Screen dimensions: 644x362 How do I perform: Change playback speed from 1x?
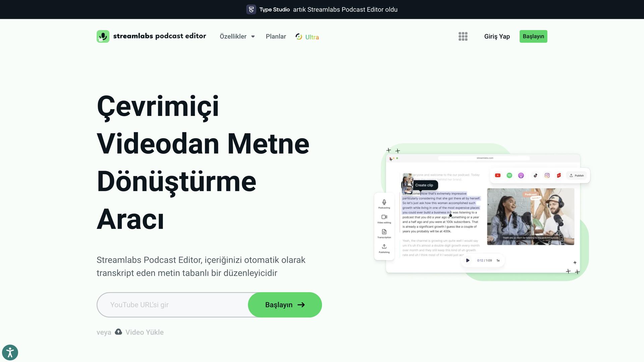pos(498,260)
